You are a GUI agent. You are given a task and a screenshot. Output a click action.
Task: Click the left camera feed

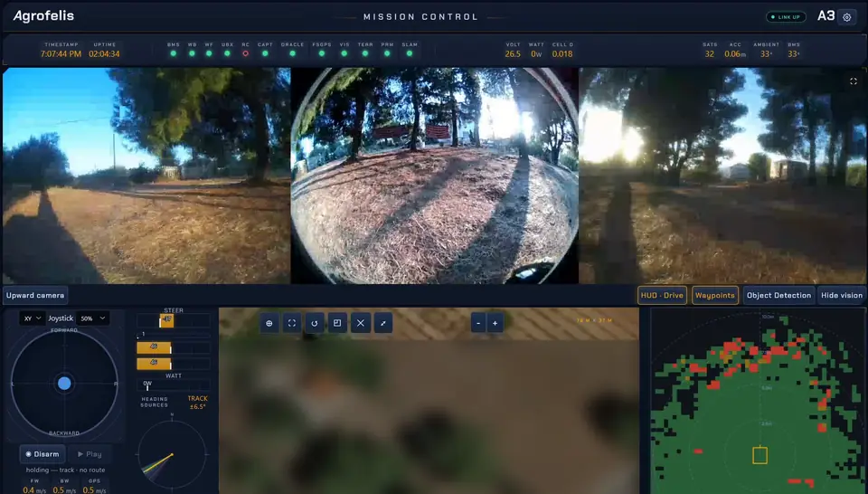tap(146, 176)
